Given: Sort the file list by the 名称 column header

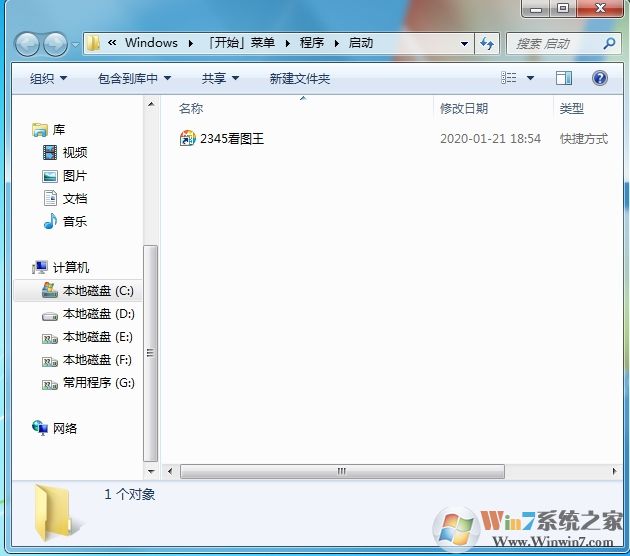Looking at the screenshot, I should pos(191,108).
